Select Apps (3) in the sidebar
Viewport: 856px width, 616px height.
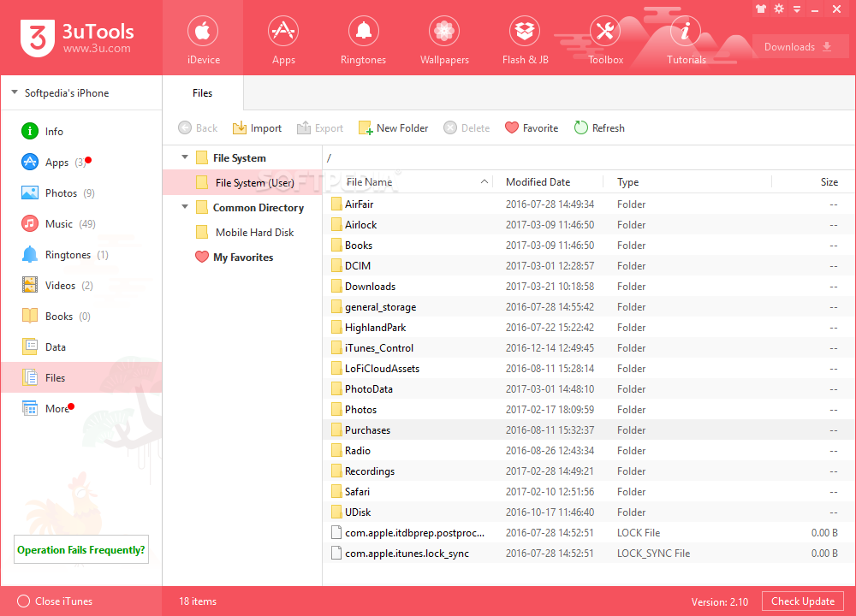pos(81,162)
